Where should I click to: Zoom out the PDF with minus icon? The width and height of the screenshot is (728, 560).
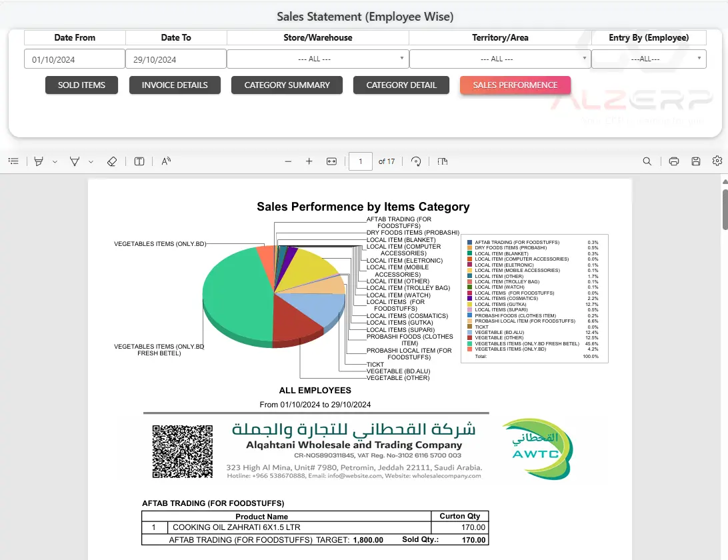(x=288, y=161)
